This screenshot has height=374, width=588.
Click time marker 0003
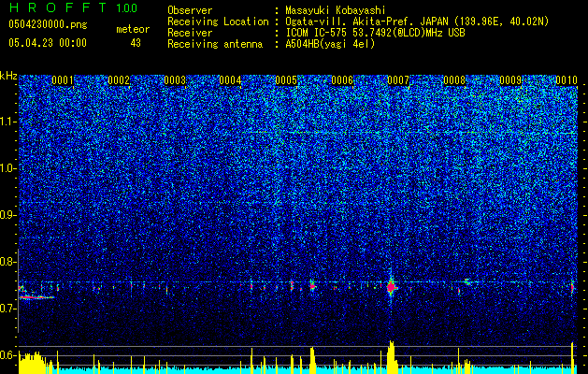click(175, 80)
